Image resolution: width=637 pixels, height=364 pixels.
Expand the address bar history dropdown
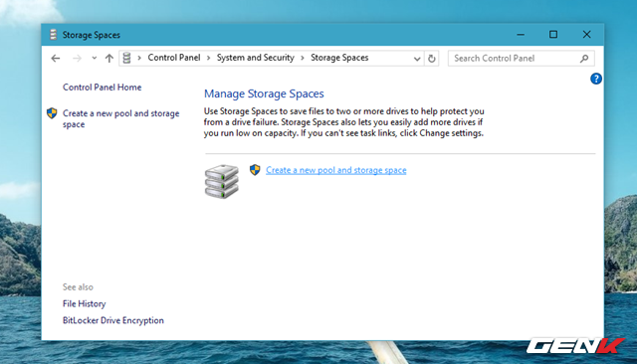(417, 59)
